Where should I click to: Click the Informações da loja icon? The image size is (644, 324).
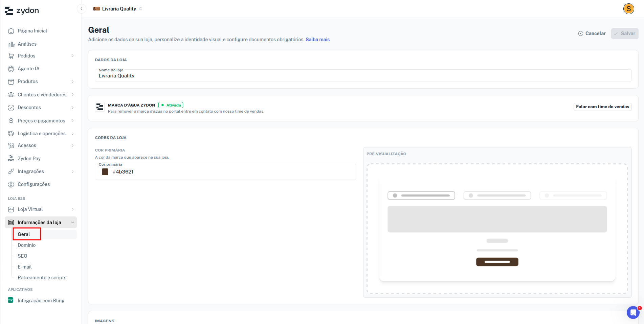[11, 223]
